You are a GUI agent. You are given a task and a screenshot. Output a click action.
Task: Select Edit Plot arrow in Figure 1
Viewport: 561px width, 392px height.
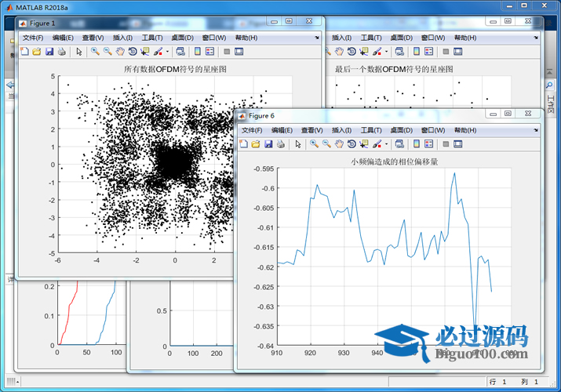79,52
